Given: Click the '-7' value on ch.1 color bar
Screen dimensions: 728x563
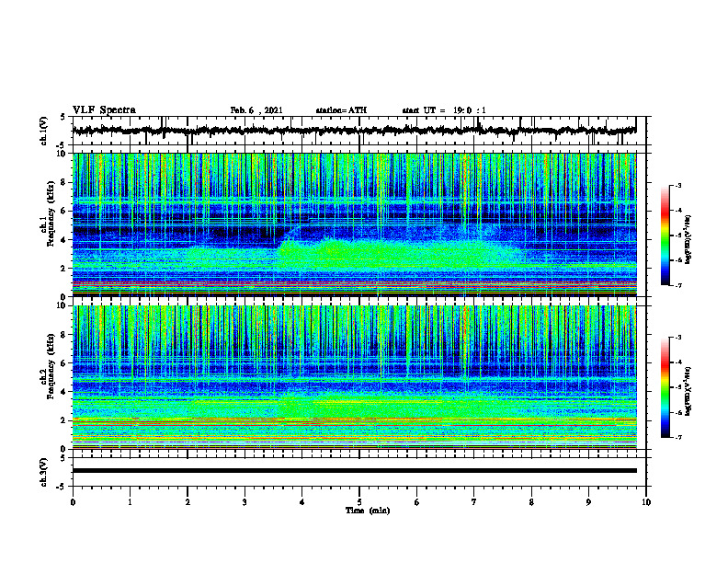Looking at the screenshot, I should pyautogui.click(x=677, y=286).
